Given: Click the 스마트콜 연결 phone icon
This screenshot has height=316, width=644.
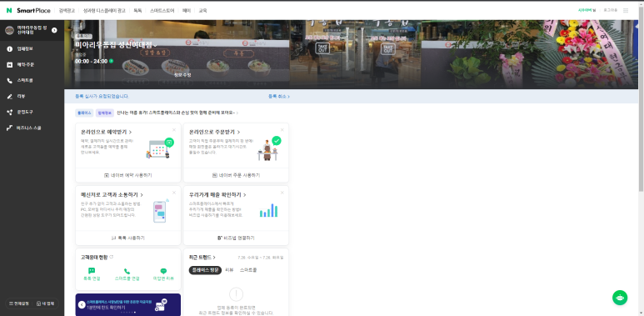Looking at the screenshot, I should [x=127, y=271].
